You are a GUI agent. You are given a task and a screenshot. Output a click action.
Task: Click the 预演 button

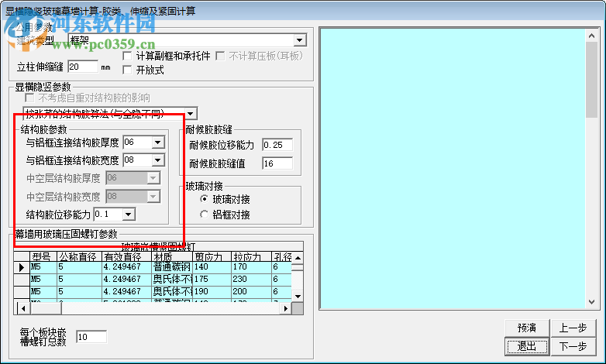click(526, 328)
